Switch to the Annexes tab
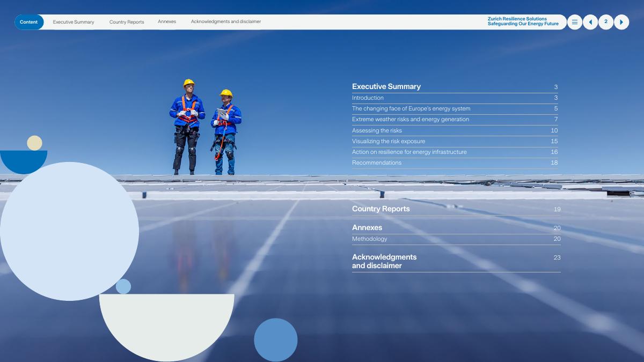The width and height of the screenshot is (644, 362). 167,22
